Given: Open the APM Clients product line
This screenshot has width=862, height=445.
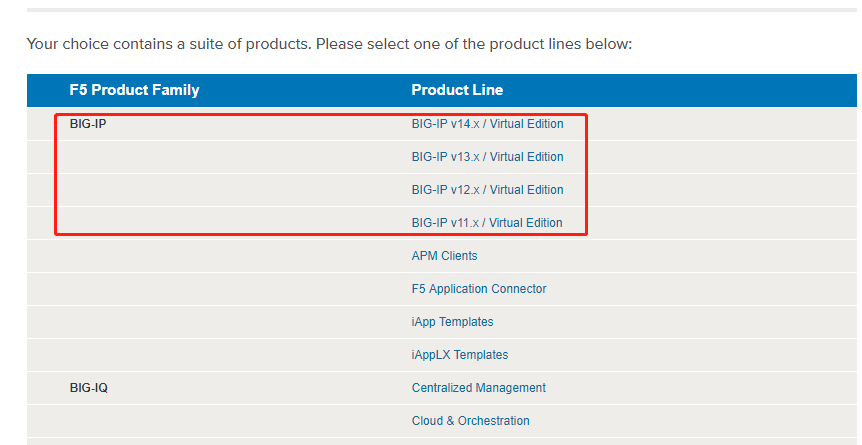Looking at the screenshot, I should tap(444, 256).
